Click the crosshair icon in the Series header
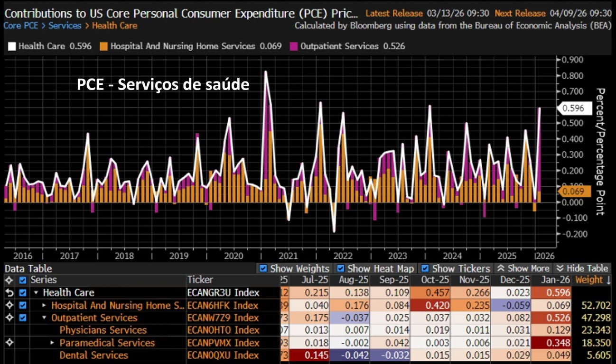The image size is (616, 364). (9, 280)
